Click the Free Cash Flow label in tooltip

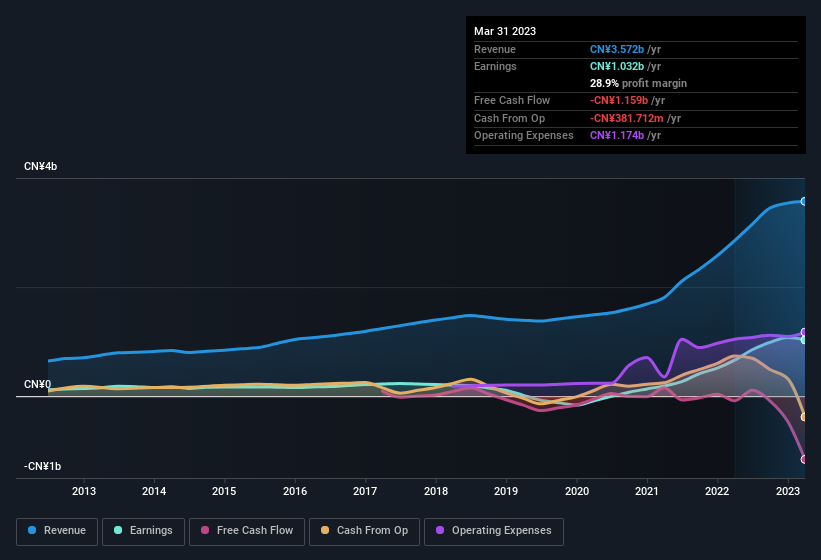click(512, 100)
